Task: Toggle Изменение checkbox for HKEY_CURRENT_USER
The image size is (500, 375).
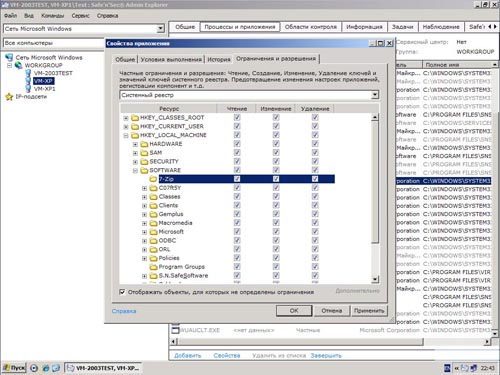Action: (x=276, y=126)
